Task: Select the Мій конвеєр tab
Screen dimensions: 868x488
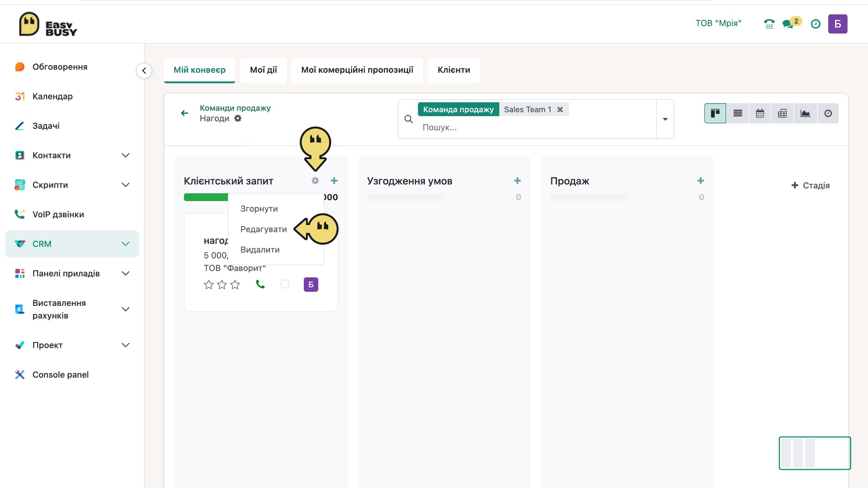Action: [x=199, y=70]
